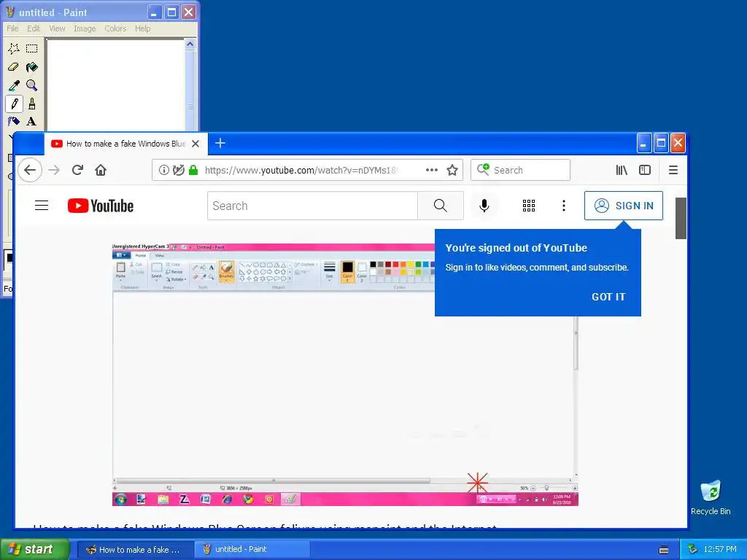
Task: Click the tracking protection shield icon
Action: [179, 170]
